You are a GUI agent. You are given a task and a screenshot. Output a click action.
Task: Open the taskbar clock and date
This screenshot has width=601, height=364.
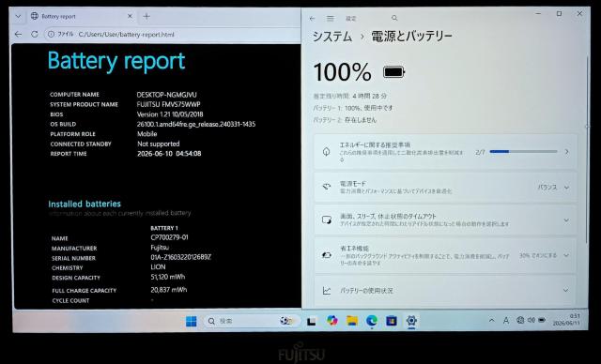[x=566, y=320]
